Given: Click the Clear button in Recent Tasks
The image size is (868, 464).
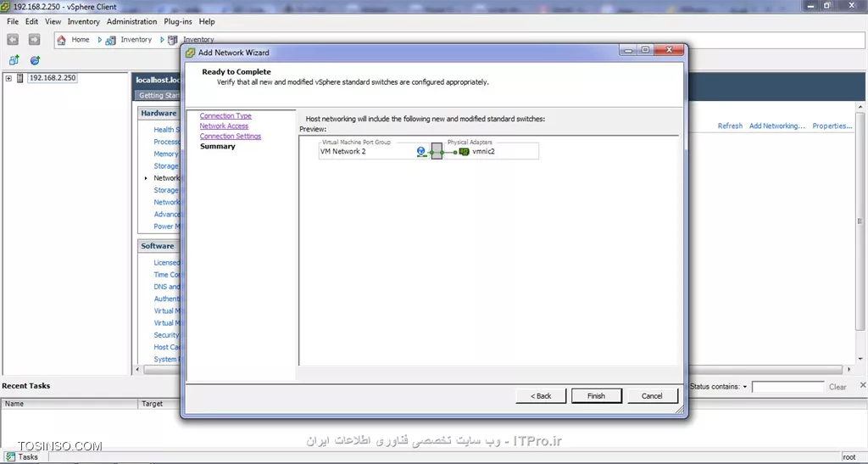Looking at the screenshot, I should [x=837, y=387].
